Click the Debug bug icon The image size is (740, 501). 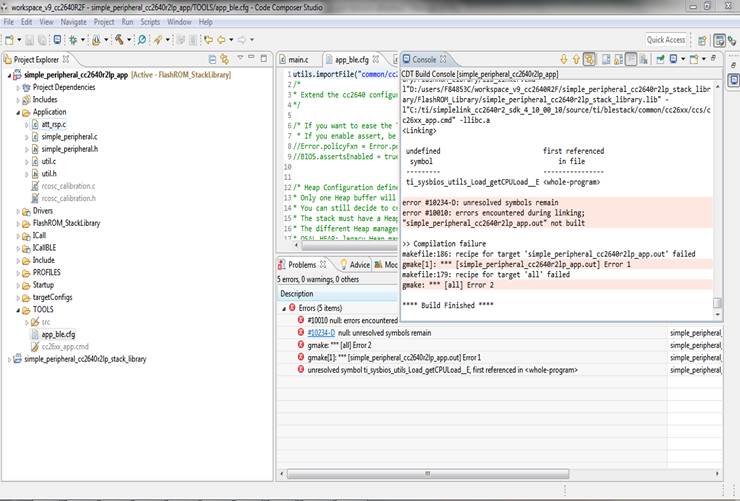[73, 40]
